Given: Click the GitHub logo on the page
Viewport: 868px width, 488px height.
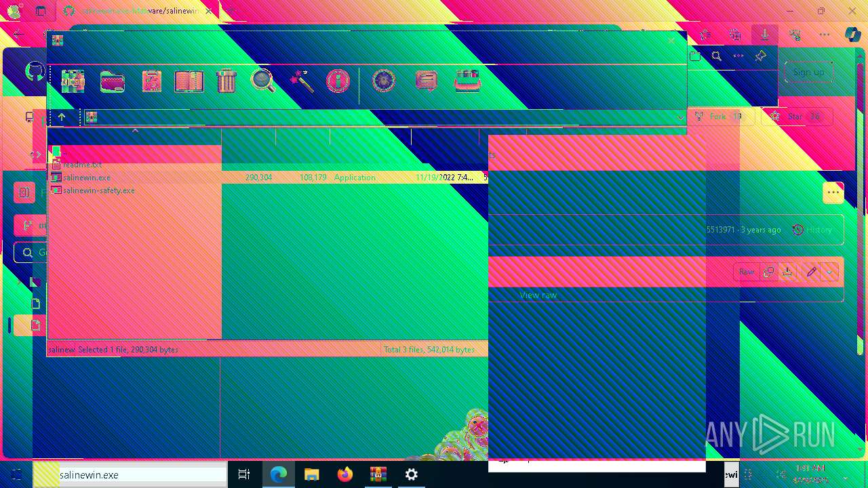Looking at the screenshot, I should tap(35, 72).
